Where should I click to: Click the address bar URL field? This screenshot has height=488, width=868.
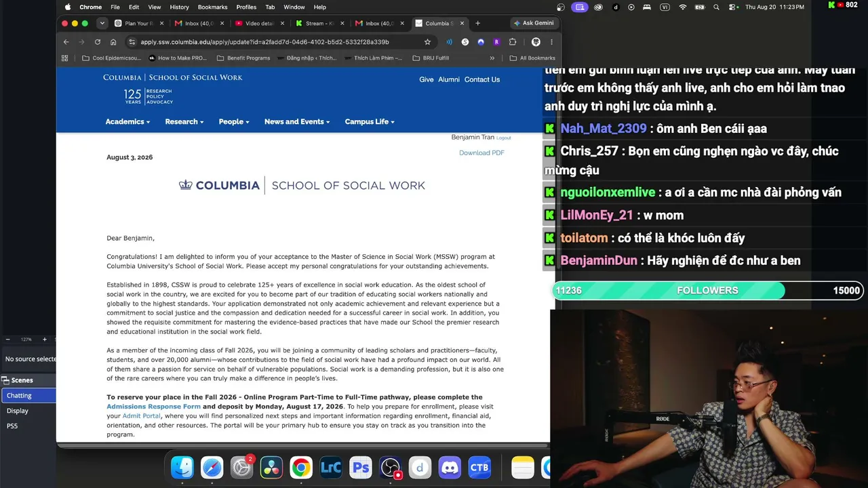point(280,42)
